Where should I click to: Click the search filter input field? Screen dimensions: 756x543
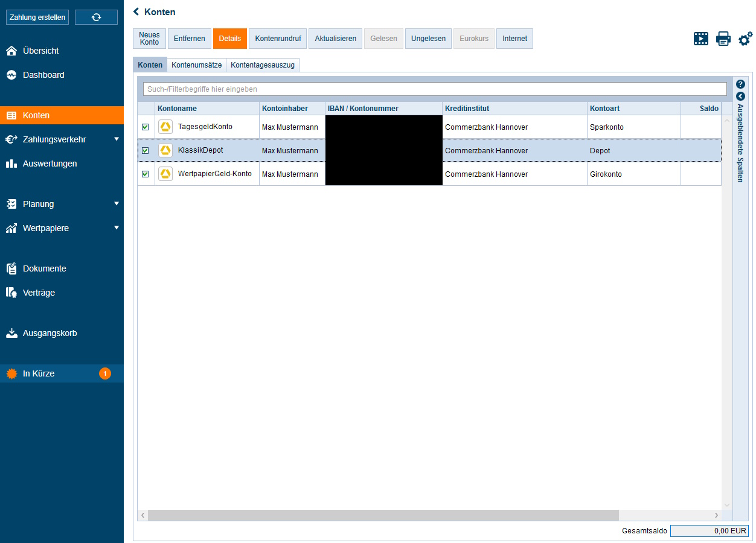(x=435, y=89)
